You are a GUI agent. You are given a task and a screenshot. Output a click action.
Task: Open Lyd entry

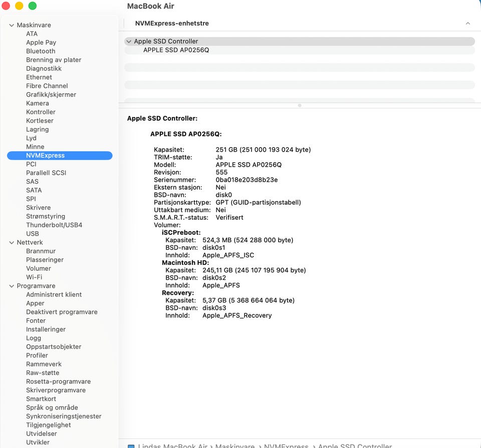(31, 138)
